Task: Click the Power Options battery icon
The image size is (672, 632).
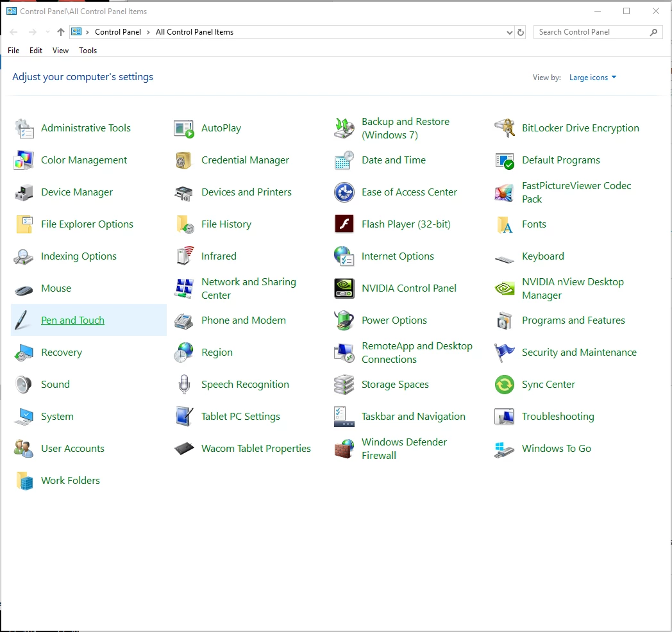Action: [344, 320]
